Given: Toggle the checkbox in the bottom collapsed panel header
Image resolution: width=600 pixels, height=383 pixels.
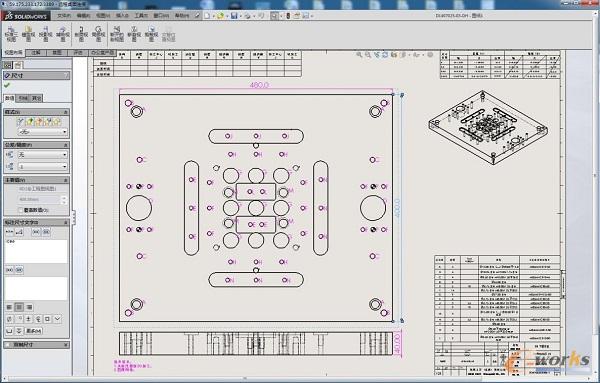Looking at the screenshot, I should pyautogui.click(x=8, y=345).
